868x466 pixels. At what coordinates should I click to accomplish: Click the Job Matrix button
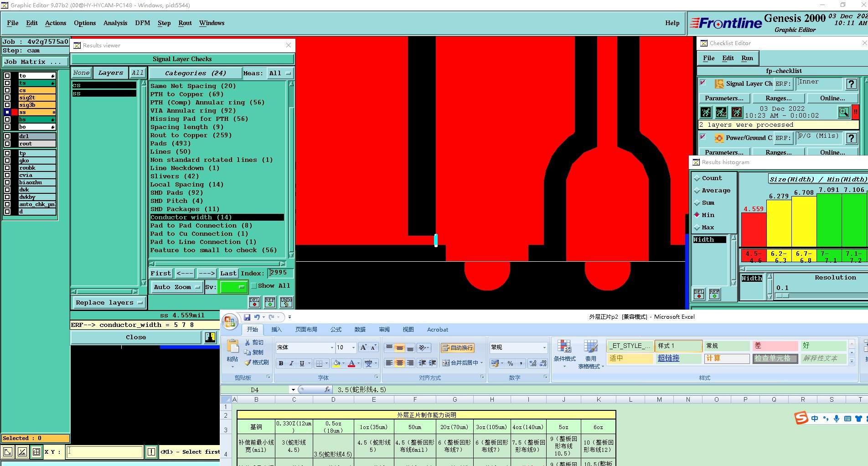pyautogui.click(x=36, y=62)
